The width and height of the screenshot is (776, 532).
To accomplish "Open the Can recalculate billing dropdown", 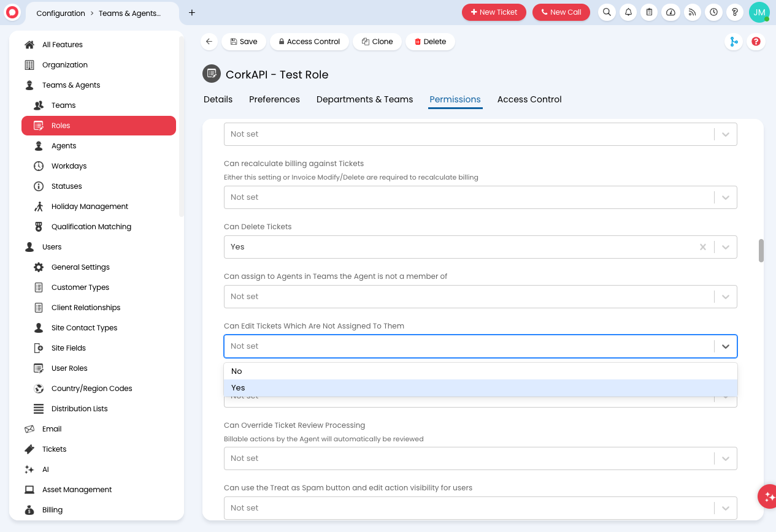I will pos(480,197).
